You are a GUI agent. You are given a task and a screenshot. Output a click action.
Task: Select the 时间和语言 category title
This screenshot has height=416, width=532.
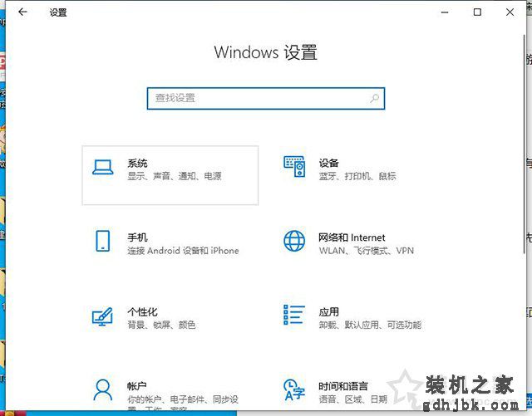coord(343,386)
